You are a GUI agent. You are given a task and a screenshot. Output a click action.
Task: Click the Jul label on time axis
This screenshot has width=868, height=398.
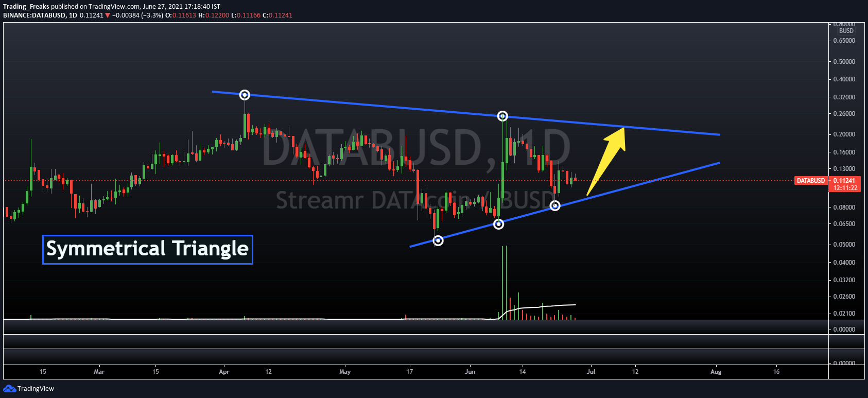click(591, 372)
